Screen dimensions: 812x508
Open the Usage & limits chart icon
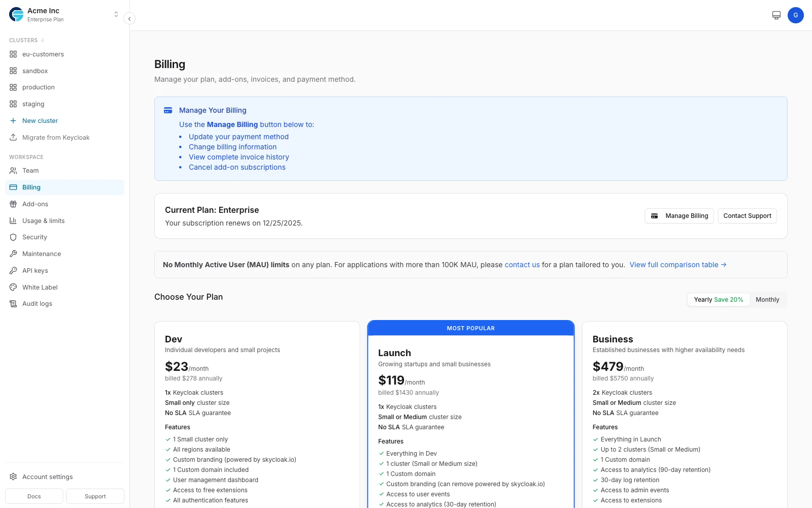pyautogui.click(x=13, y=221)
